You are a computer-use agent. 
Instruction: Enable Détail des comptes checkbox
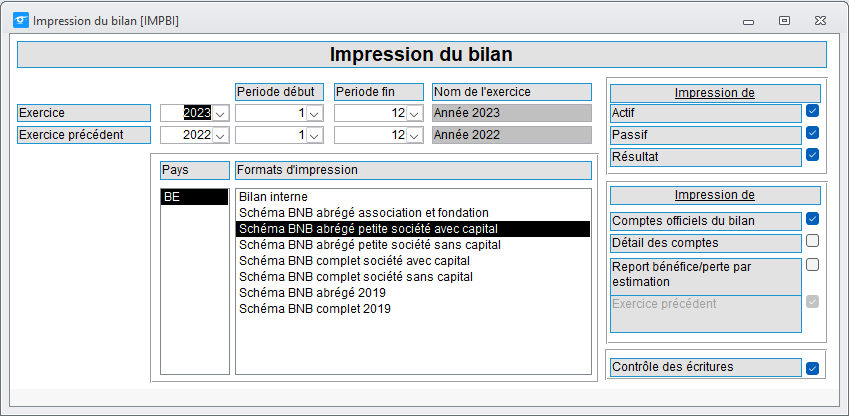(x=812, y=240)
